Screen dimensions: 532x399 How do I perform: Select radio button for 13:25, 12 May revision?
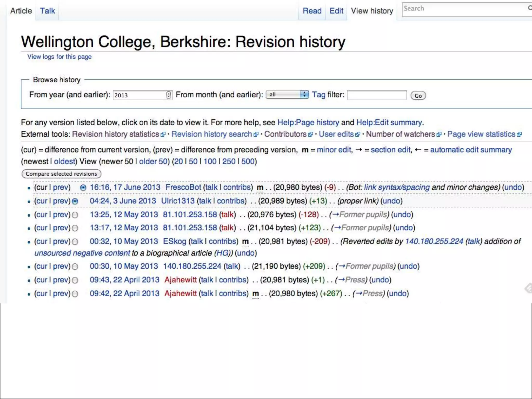pos(75,215)
